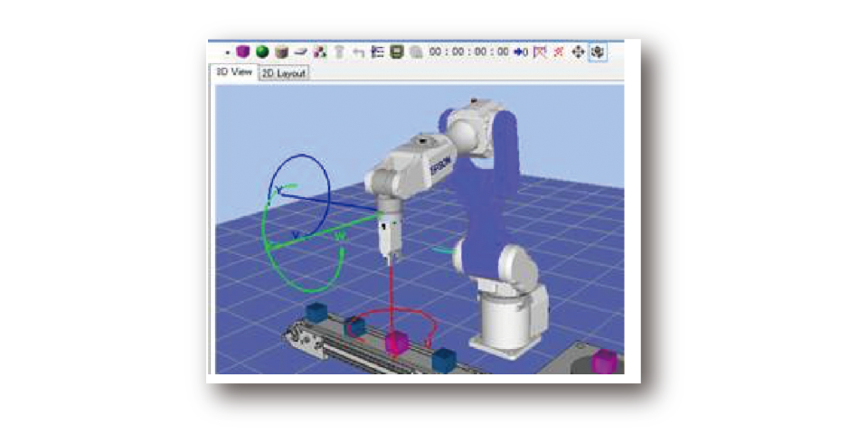Open the tree list layout icon
This screenshot has height=434, width=868.
pos(378,52)
